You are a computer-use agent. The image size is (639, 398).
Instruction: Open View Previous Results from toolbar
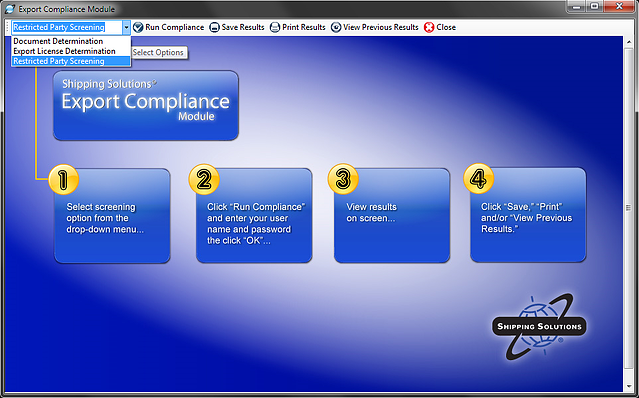pyautogui.click(x=381, y=27)
